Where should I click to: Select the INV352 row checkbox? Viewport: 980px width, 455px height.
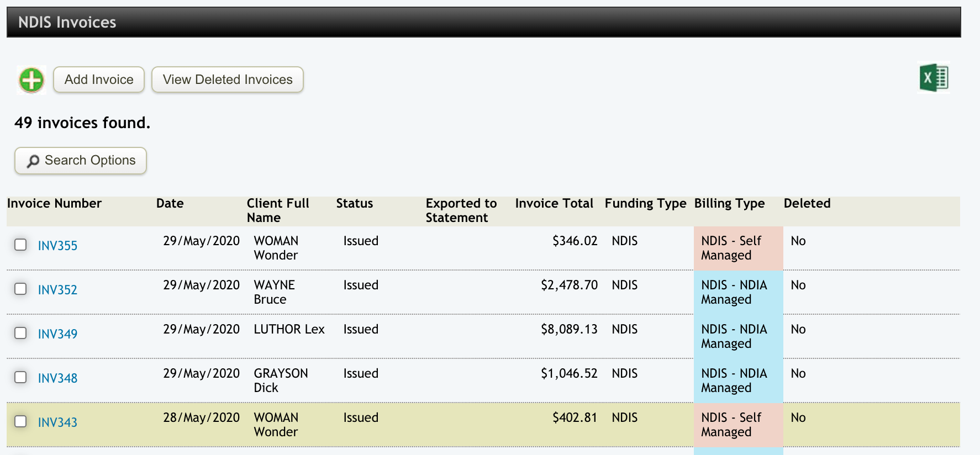pyautogui.click(x=20, y=289)
